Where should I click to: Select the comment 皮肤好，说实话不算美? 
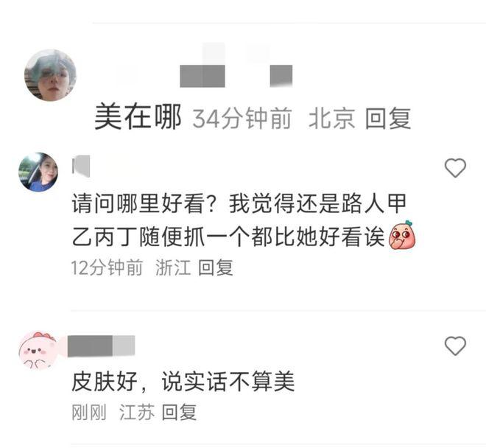click(x=183, y=381)
